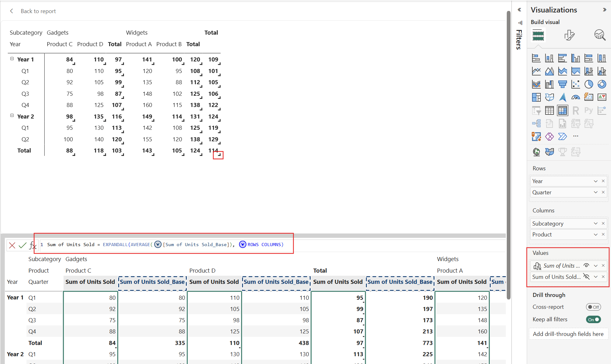Select the Azure map visual
Image resolution: width=611 pixels, height=364 pixels.
tap(562, 97)
